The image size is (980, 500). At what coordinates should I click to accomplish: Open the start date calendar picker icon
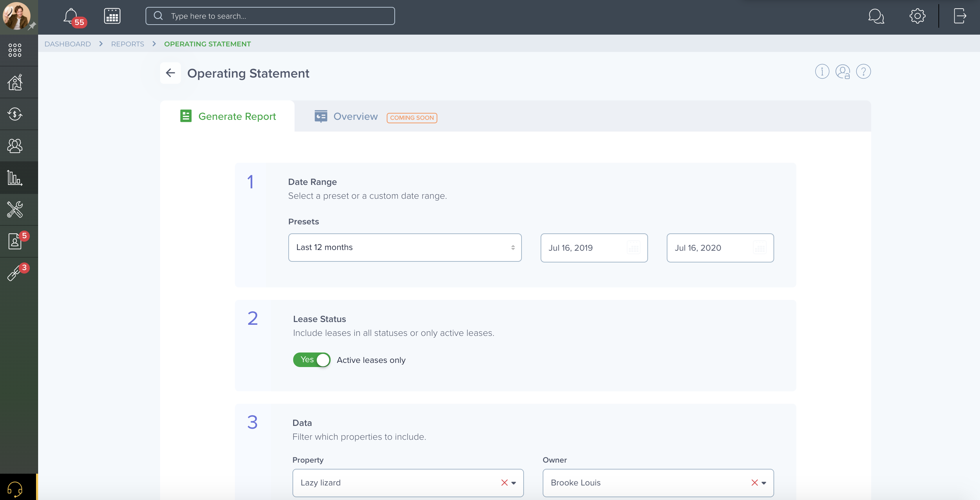tap(633, 248)
